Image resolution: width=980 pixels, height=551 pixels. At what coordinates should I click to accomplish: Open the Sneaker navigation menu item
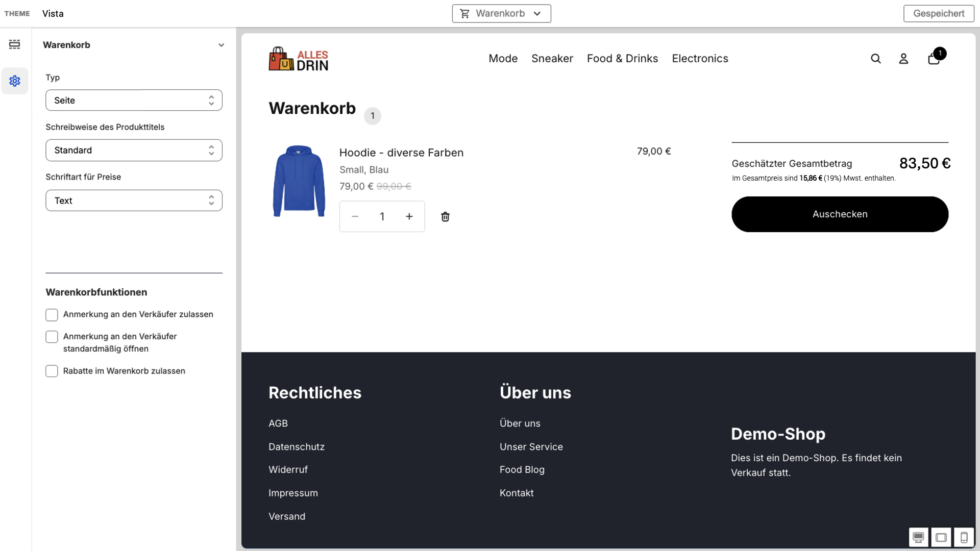click(552, 59)
